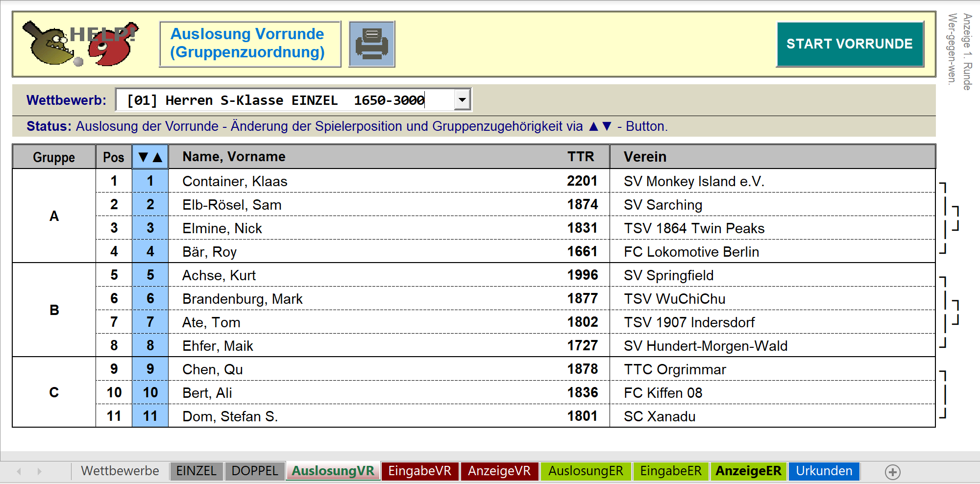Click the next sheet navigation arrow
Viewport: 980px width, 484px height.
coord(39,471)
